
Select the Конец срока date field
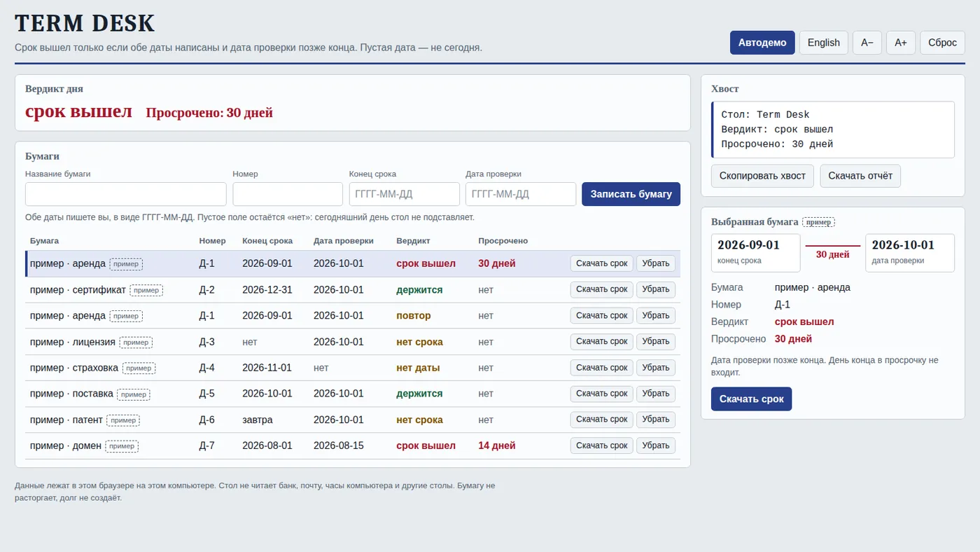(x=405, y=194)
